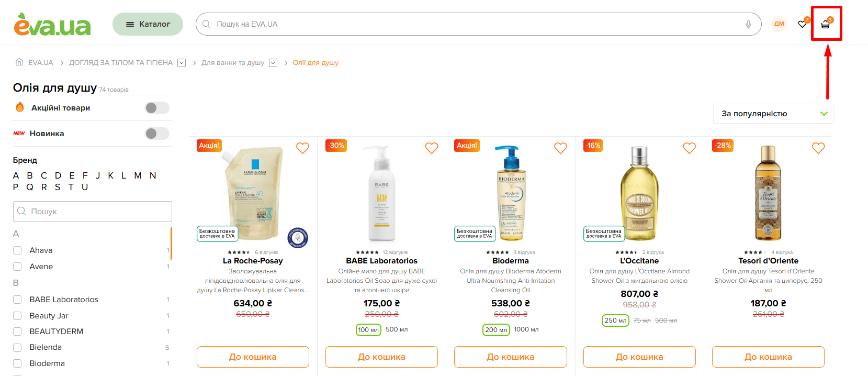
Task: Click the BABE Laboratorios product title link
Action: click(381, 261)
